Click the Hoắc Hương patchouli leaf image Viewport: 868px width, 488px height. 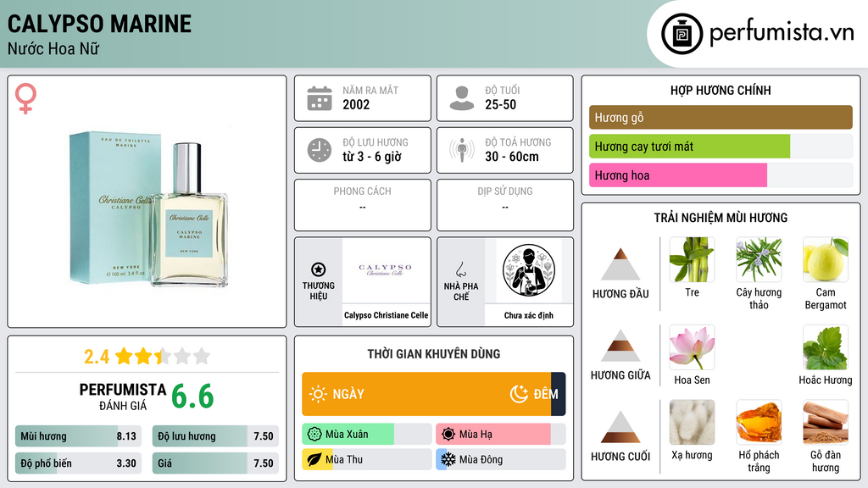point(826,347)
